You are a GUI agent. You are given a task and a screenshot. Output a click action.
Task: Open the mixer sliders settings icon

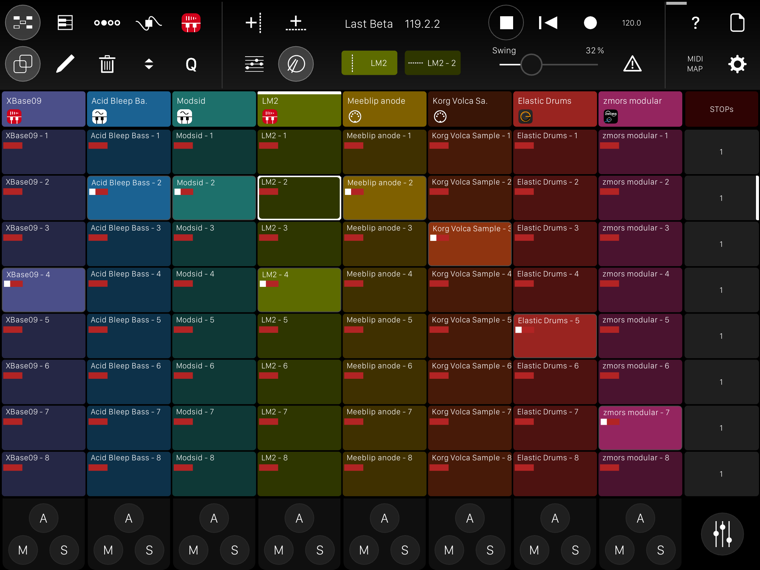click(x=254, y=64)
